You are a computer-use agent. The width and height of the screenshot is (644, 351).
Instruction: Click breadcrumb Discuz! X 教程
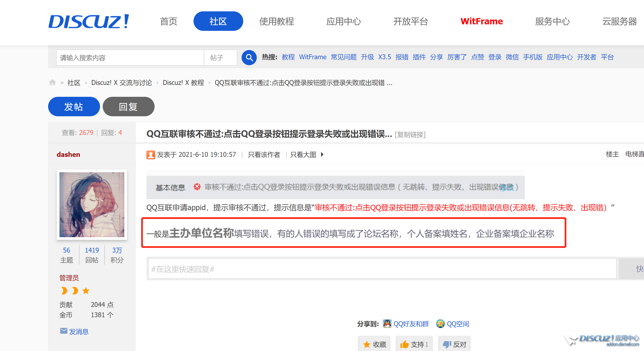(183, 83)
